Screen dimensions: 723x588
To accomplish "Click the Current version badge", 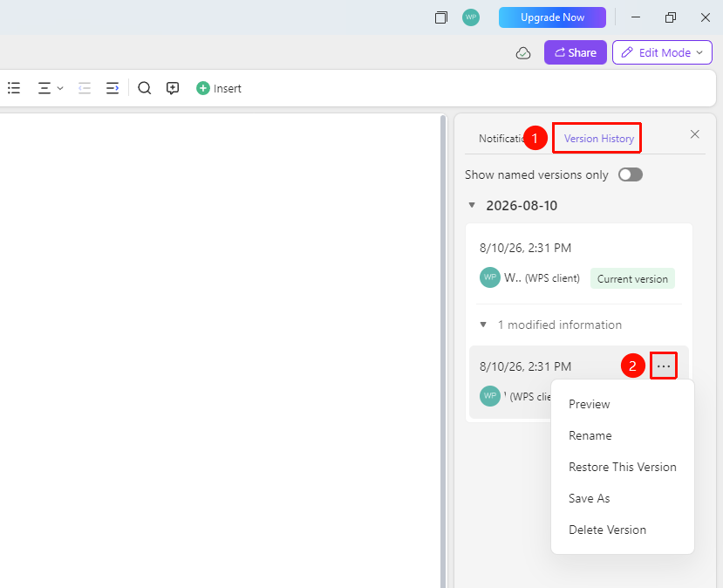I will (x=632, y=278).
